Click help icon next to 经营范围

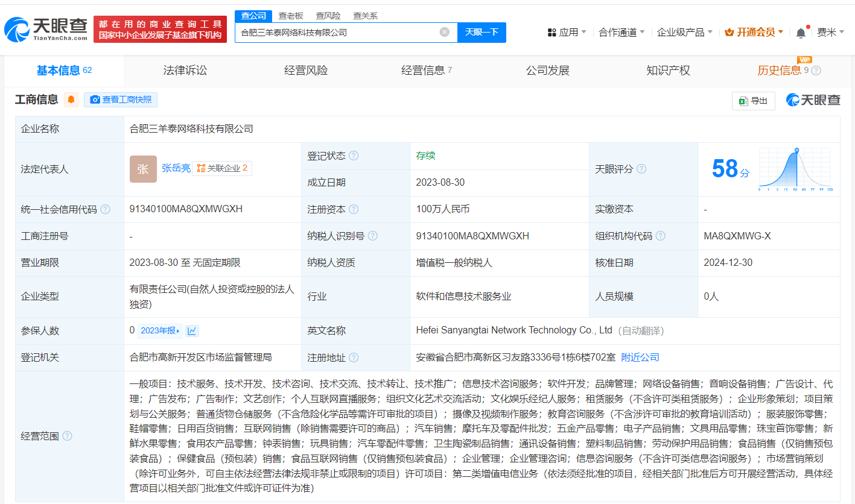(67, 435)
